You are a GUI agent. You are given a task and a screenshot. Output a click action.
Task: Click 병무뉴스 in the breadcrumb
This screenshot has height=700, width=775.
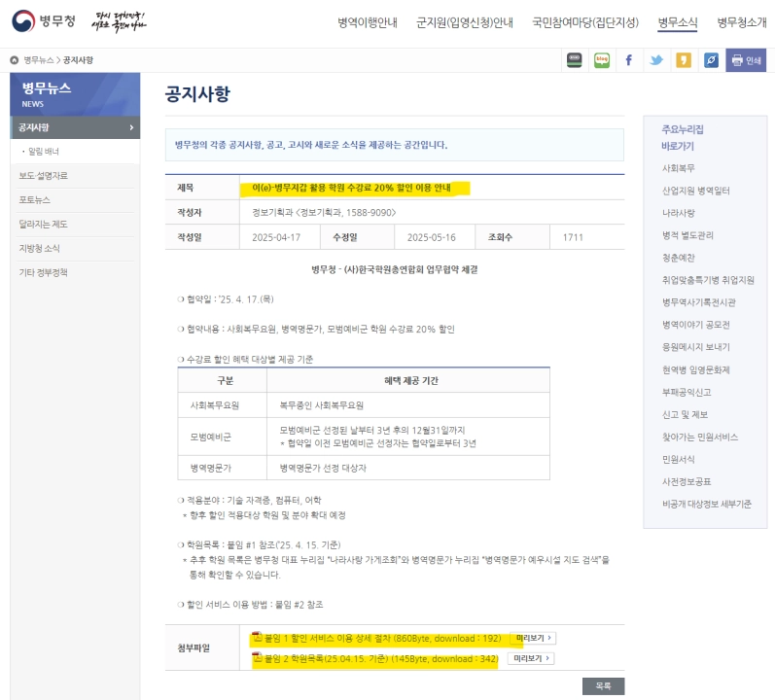(x=39, y=60)
